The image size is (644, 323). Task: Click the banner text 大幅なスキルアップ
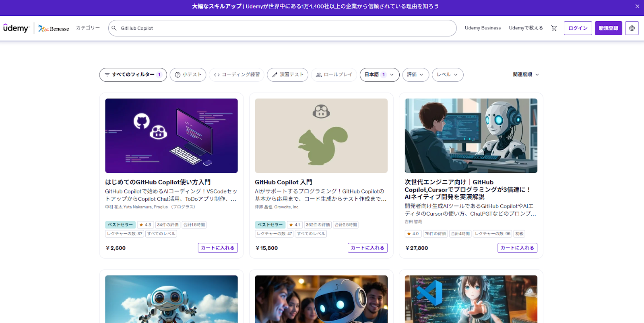point(217,6)
